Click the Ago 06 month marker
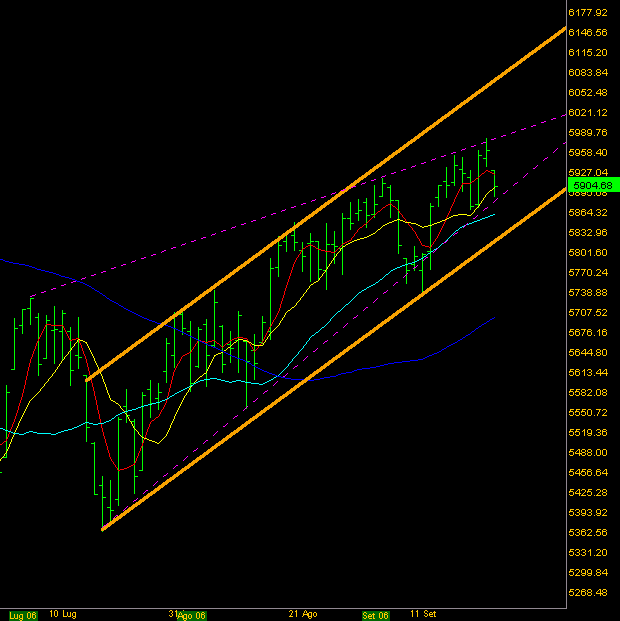This screenshot has width=620, height=621. pos(191,615)
